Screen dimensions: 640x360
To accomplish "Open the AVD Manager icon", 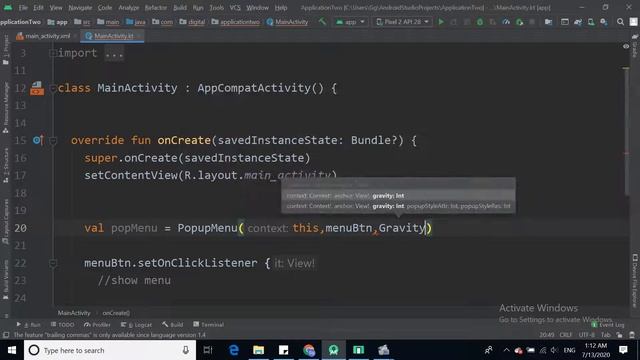I will coord(591,22).
